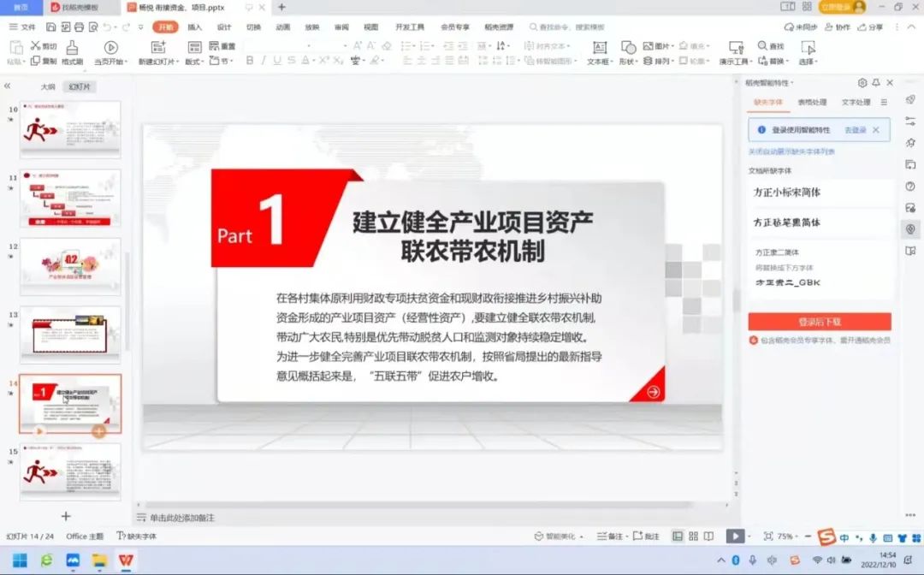Image resolution: width=924 pixels, height=575 pixels.
Task: Toggle normal view in status bar
Action: (x=678, y=536)
